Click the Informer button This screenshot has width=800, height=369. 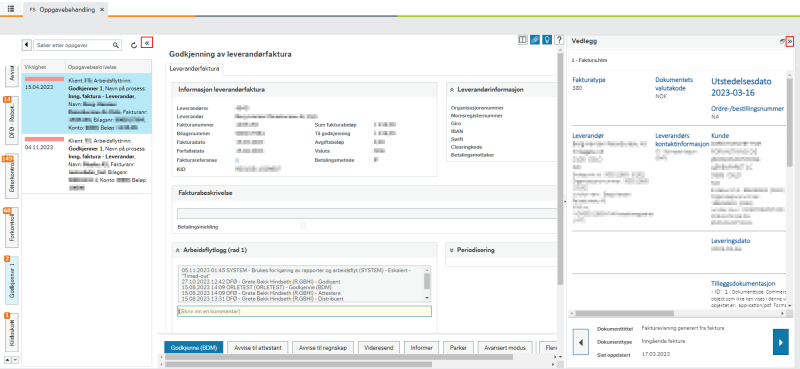click(x=422, y=348)
